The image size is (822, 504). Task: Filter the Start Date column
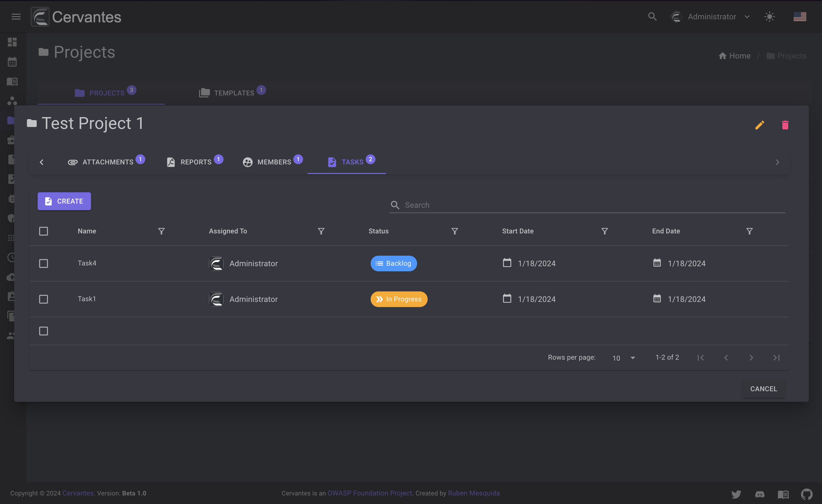point(605,231)
